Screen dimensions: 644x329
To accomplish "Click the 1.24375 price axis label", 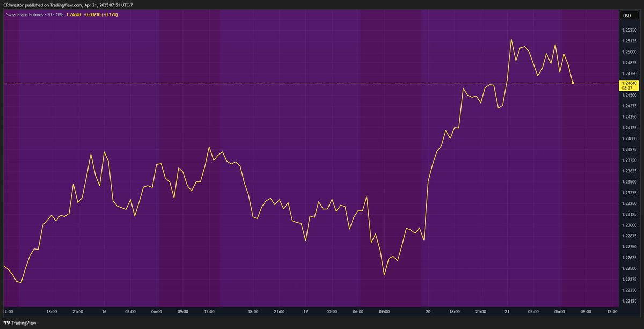I will (629, 106).
